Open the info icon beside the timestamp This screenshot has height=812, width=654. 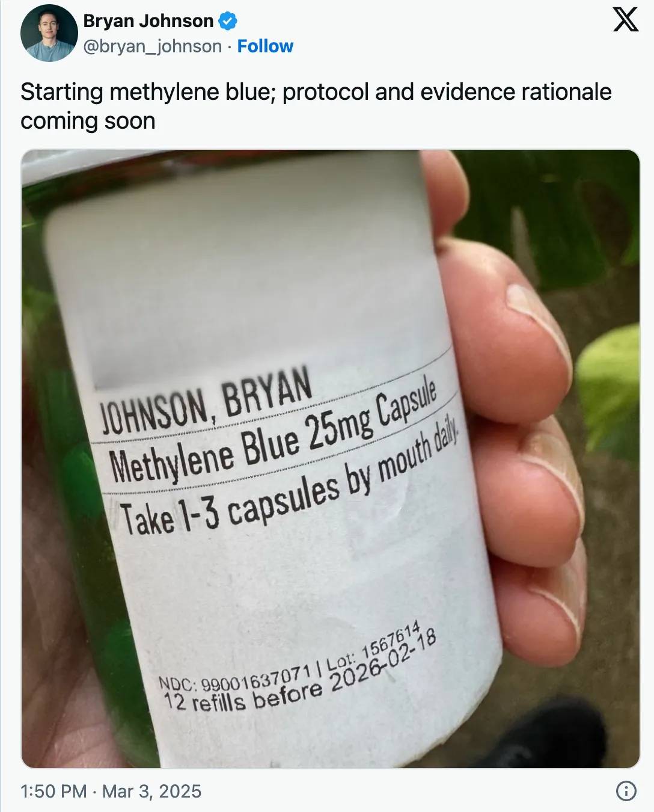[x=626, y=791]
